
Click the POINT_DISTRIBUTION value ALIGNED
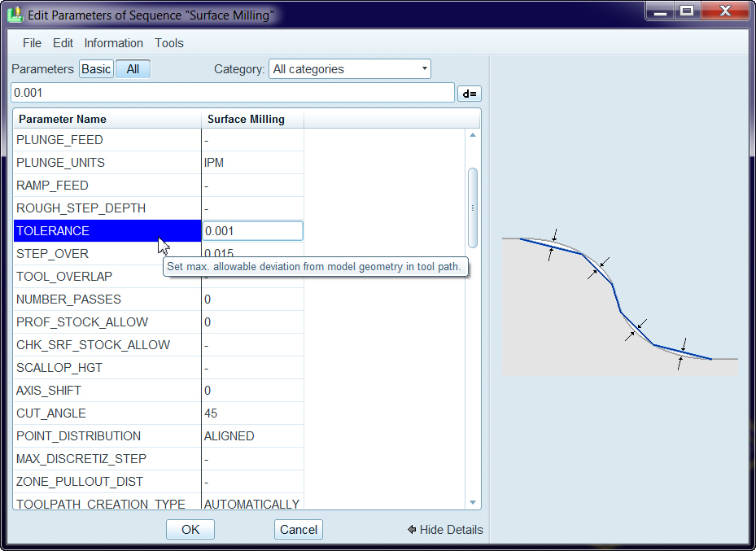pyautogui.click(x=229, y=436)
